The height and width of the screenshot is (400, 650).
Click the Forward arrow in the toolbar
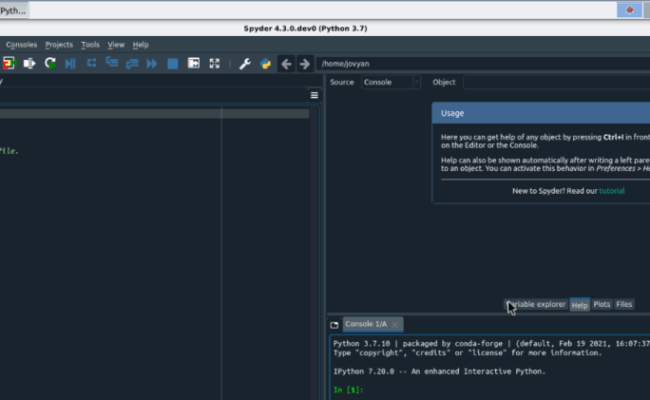305,64
